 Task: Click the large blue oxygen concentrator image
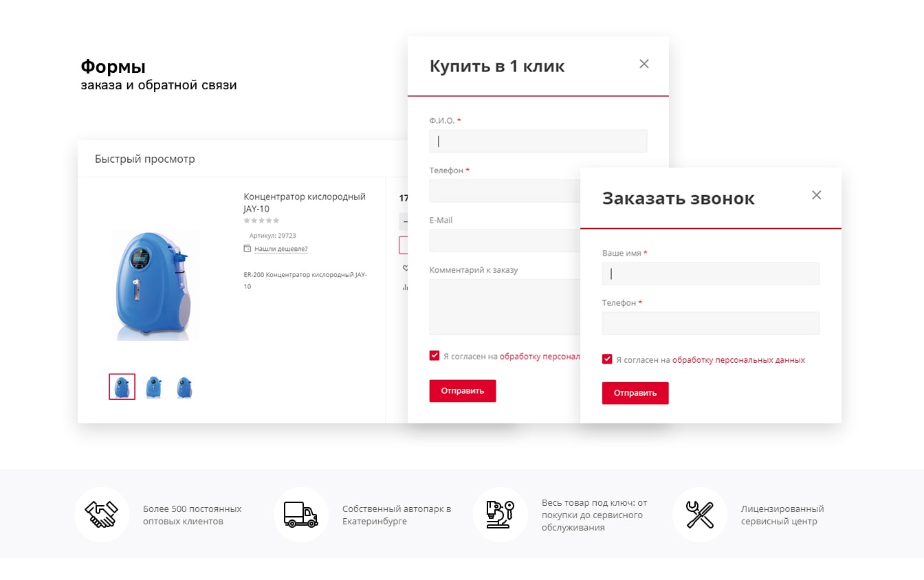pyautogui.click(x=155, y=285)
